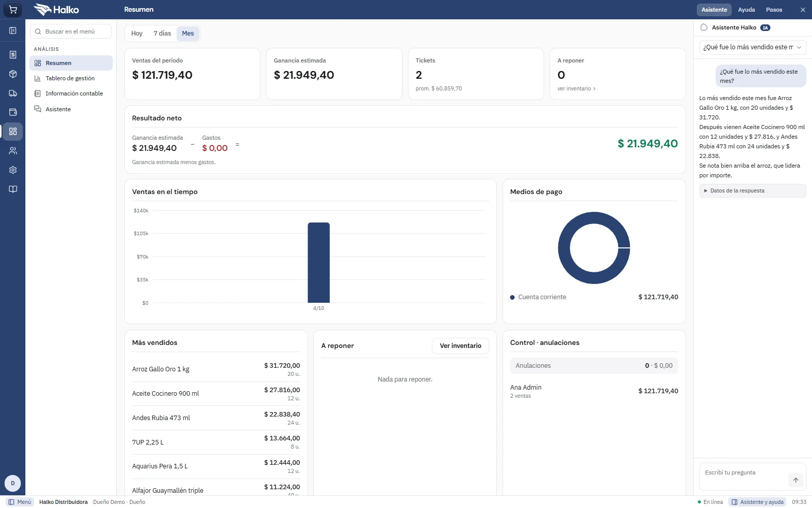
Task: Click the En línea status indicator
Action: [710, 502]
